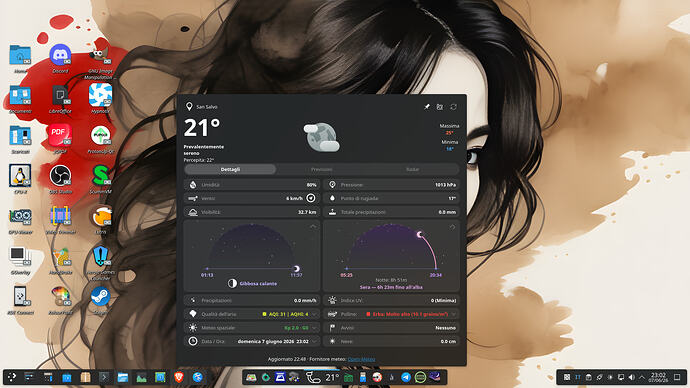Expand the Qualità dell'aria row
The height and width of the screenshot is (388, 690).
[252, 314]
